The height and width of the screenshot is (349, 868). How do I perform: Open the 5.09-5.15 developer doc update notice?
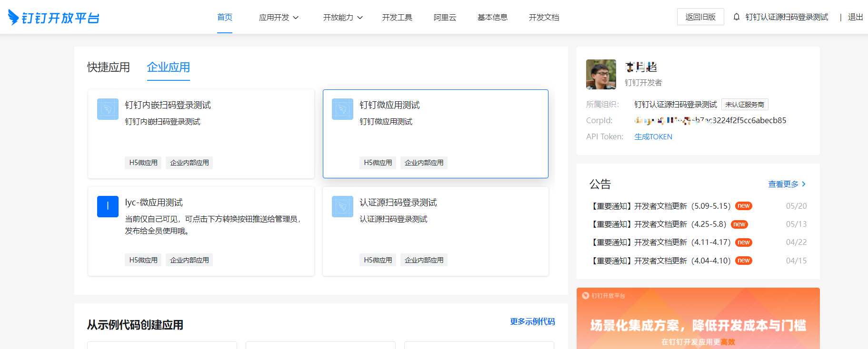pos(660,206)
